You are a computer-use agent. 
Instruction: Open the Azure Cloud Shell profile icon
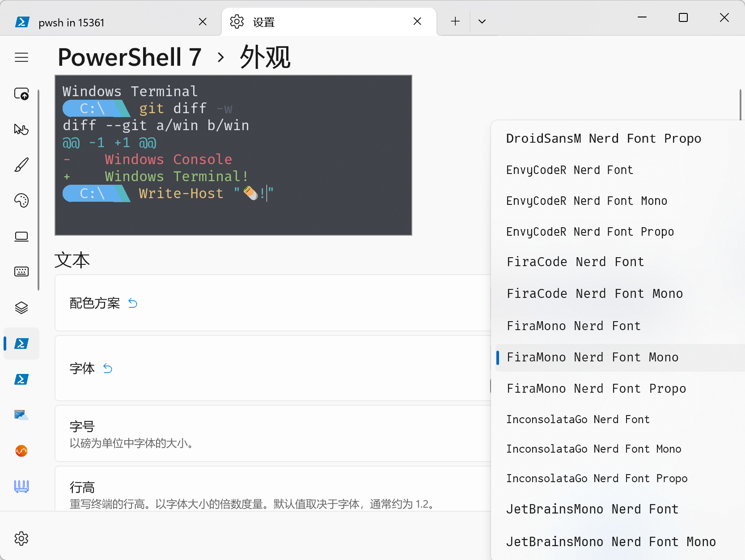point(21,415)
